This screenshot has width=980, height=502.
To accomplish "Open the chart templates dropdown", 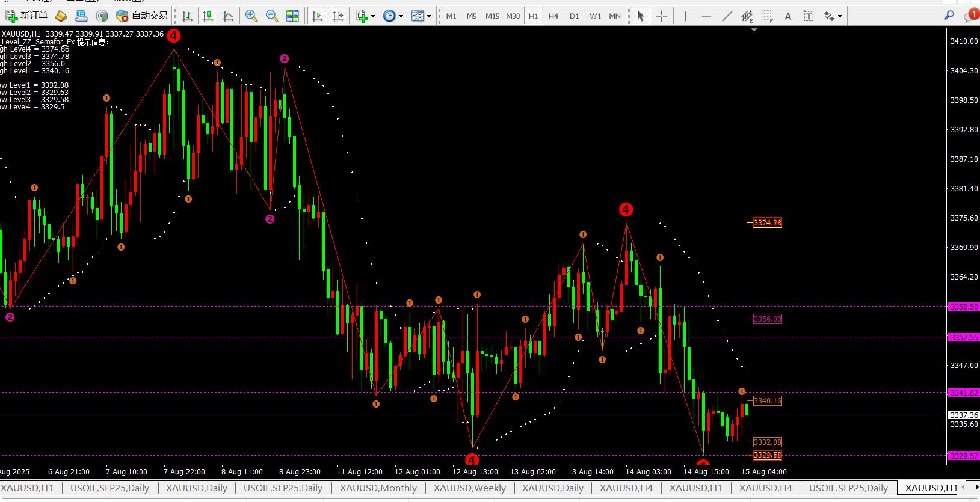I will coord(421,16).
